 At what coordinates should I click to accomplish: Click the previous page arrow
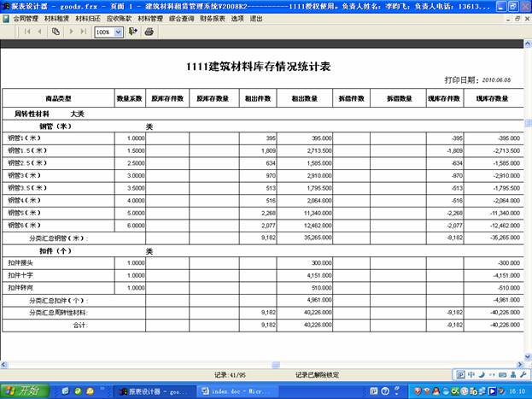(41, 32)
